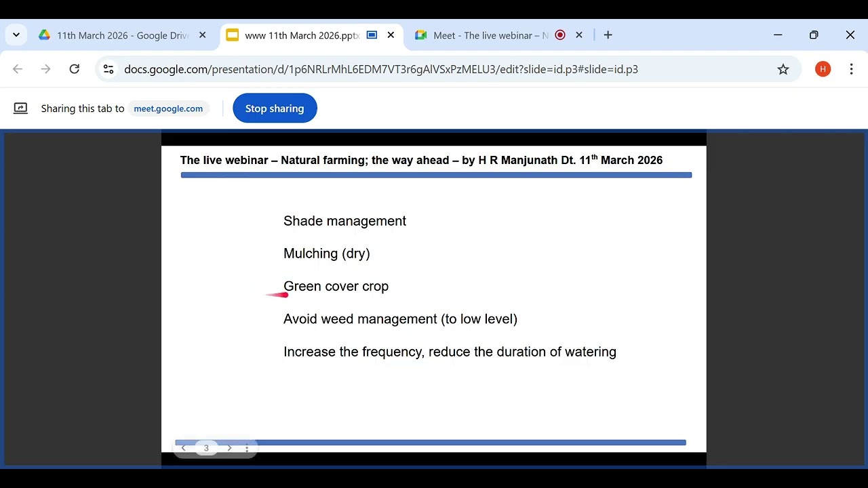Screen dimensions: 868x488
Task: Switch to the 11th March 2026 Google Drive tab
Action: click(x=122, y=35)
